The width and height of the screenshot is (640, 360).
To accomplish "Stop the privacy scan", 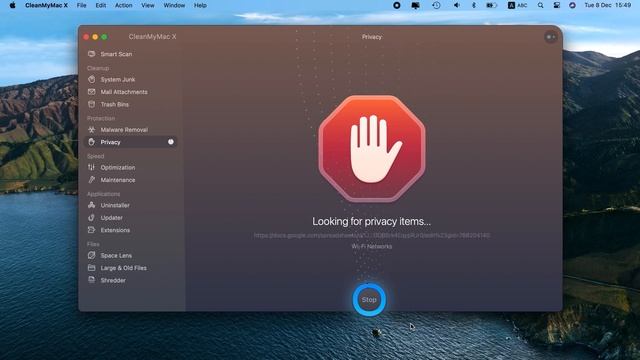I will pyautogui.click(x=369, y=300).
